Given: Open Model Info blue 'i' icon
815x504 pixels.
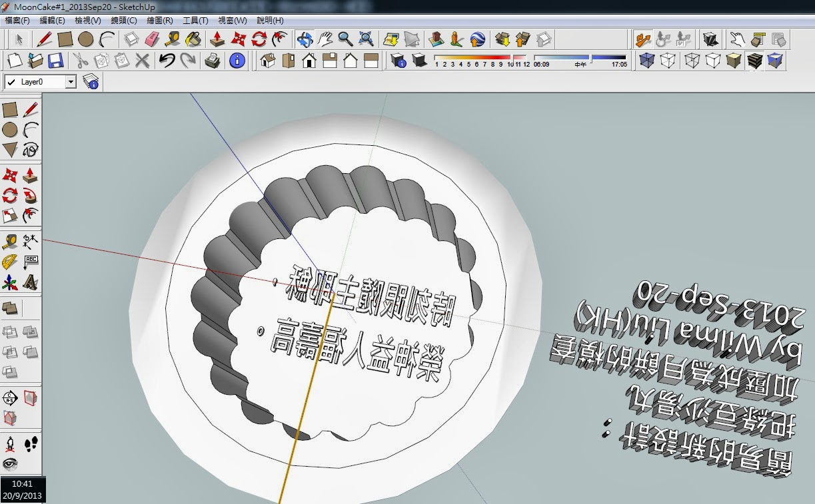Looking at the screenshot, I should tap(237, 61).
